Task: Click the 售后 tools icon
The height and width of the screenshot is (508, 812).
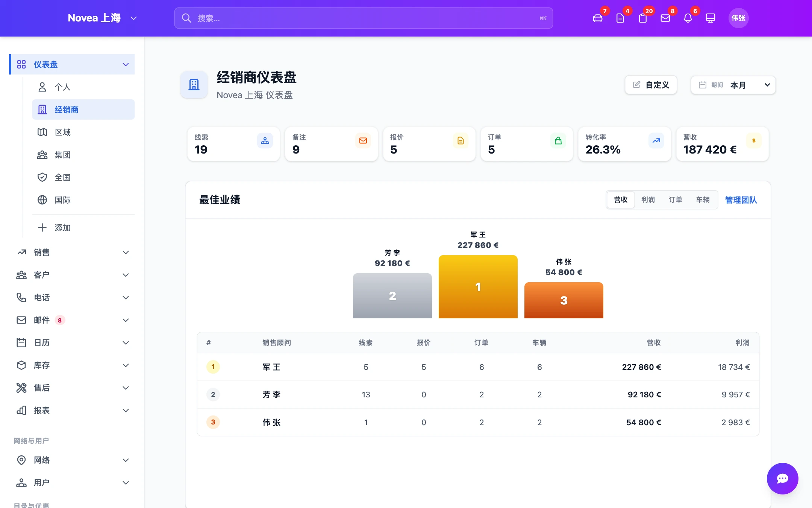Action: point(21,388)
